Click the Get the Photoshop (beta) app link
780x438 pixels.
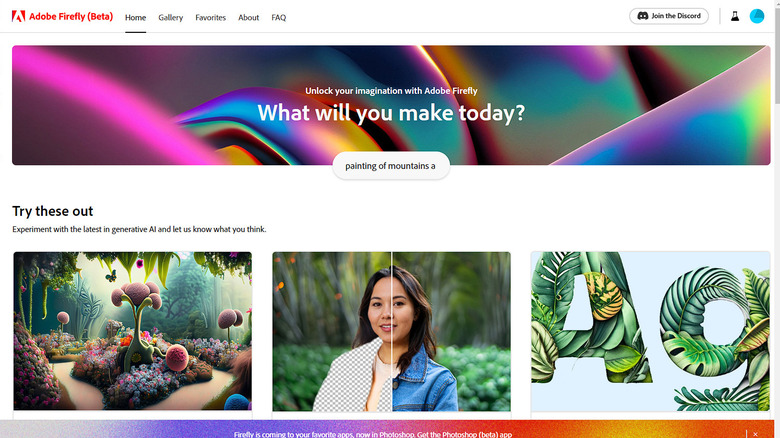465,435
